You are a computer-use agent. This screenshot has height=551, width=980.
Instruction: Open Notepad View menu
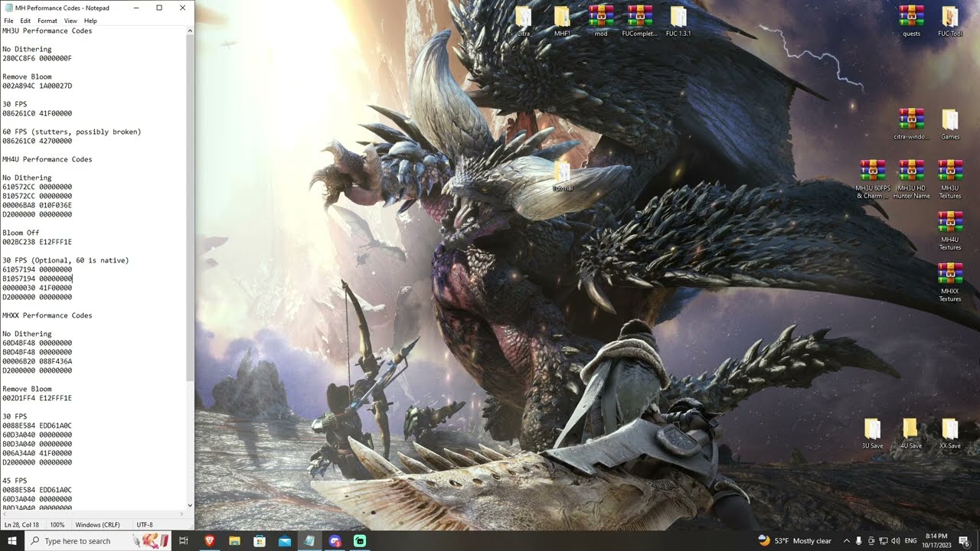coord(70,21)
